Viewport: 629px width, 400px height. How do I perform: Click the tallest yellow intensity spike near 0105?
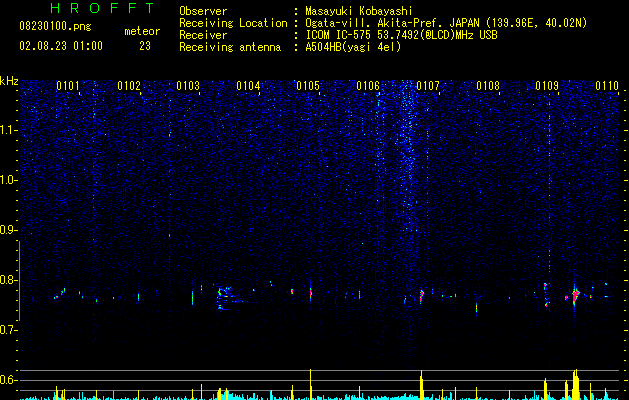click(310, 384)
